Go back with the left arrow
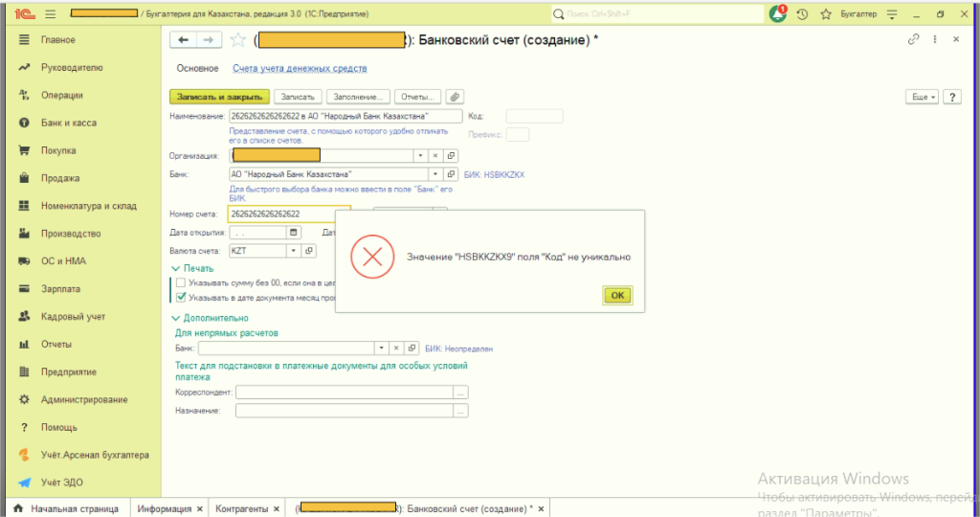Screen dimensions: 980x517 pos(181,39)
